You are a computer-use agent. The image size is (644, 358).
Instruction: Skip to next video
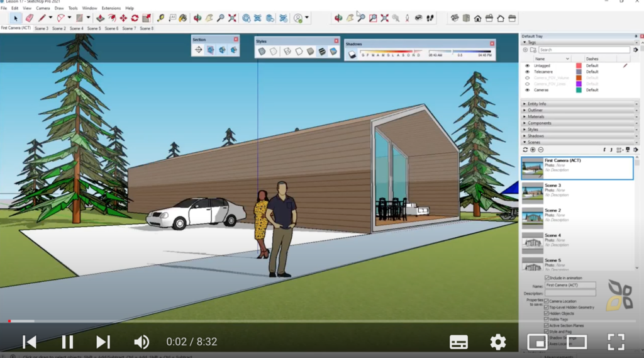coord(103,342)
